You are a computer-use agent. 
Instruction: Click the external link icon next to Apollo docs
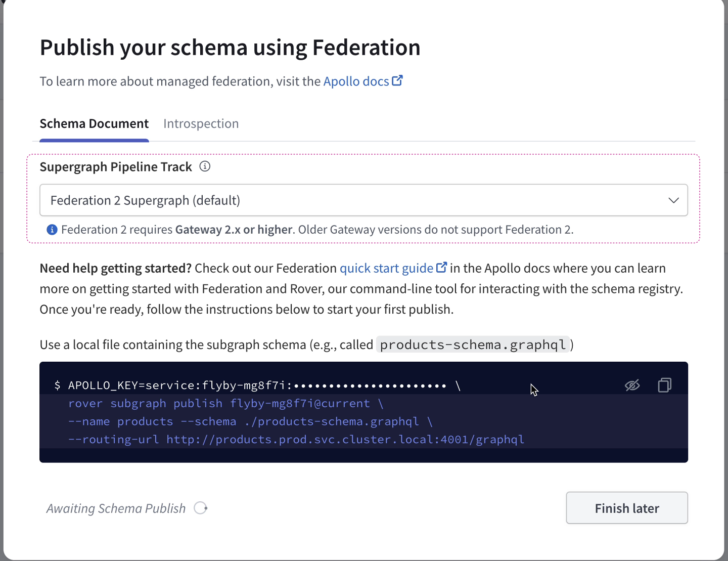pyautogui.click(x=398, y=80)
